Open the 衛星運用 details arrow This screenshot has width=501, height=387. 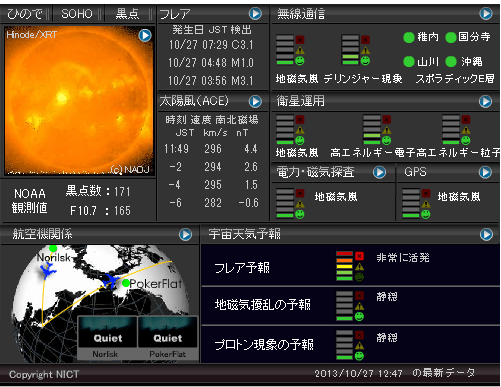coord(485,101)
